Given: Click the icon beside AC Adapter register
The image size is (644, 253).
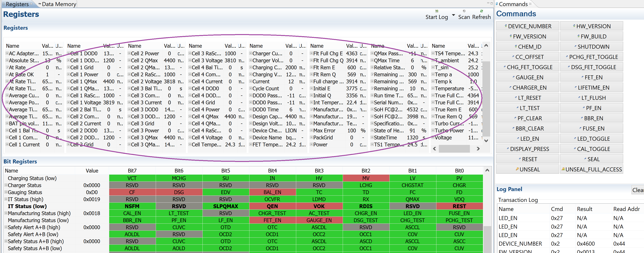Looking at the screenshot, I should point(7,53).
